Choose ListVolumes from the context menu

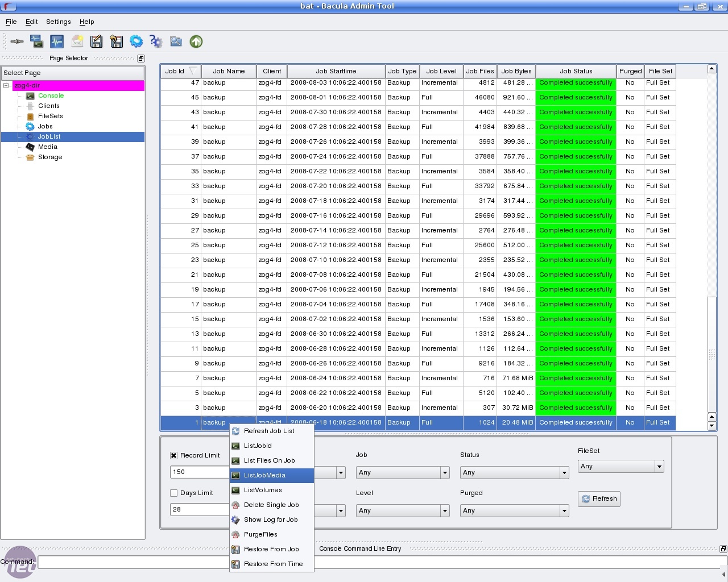pyautogui.click(x=272, y=490)
